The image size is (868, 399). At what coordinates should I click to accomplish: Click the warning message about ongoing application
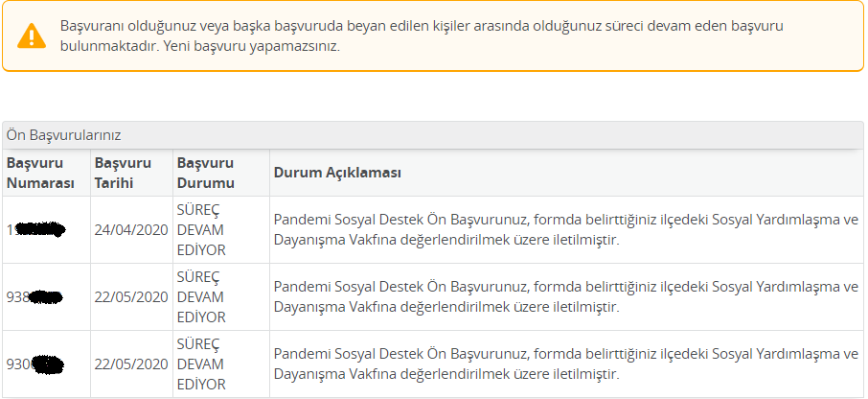pyautogui.click(x=422, y=36)
